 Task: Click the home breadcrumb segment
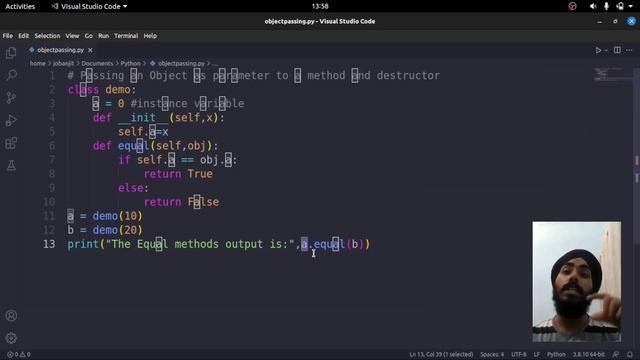37,64
